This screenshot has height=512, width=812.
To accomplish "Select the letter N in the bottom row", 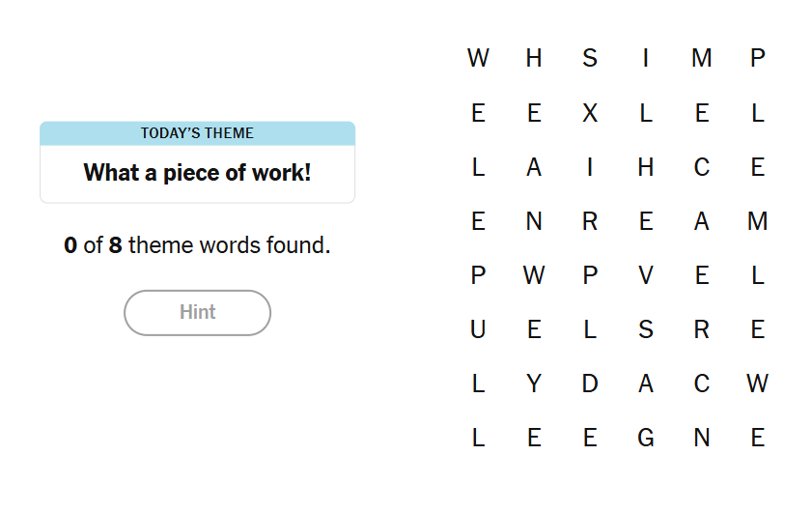I will 702,439.
